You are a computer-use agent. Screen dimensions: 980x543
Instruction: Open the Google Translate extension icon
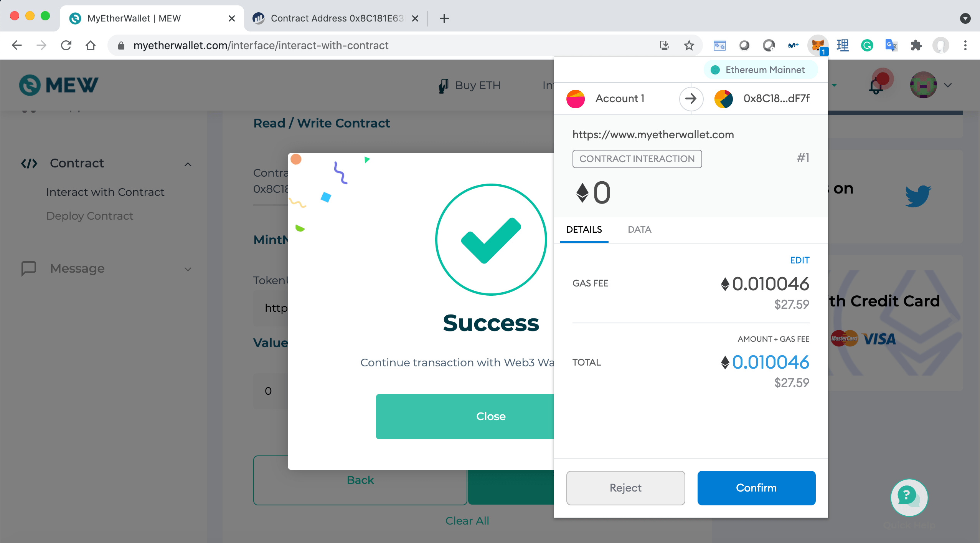pos(891,46)
